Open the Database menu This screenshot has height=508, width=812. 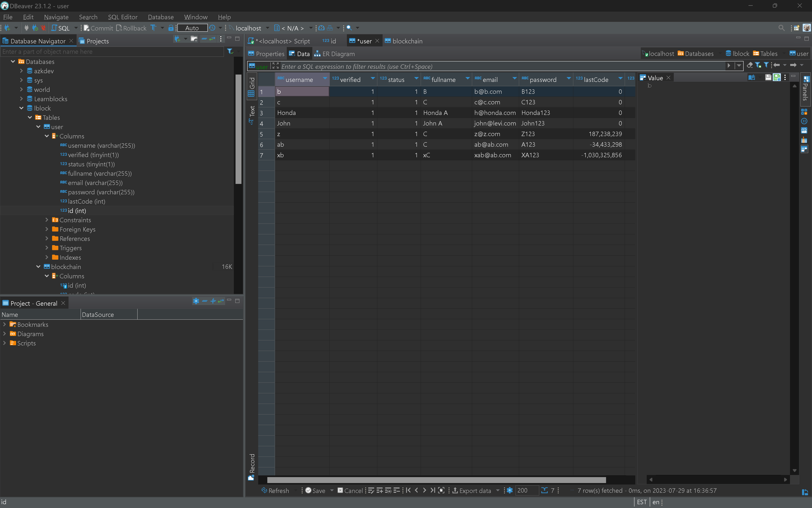click(x=161, y=17)
